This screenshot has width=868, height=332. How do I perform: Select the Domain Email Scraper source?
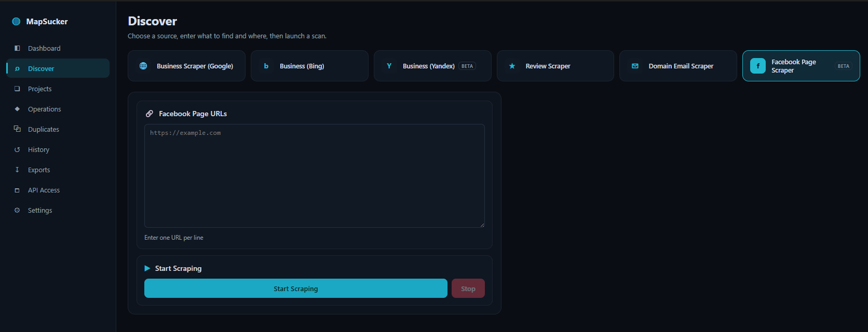tap(678, 66)
